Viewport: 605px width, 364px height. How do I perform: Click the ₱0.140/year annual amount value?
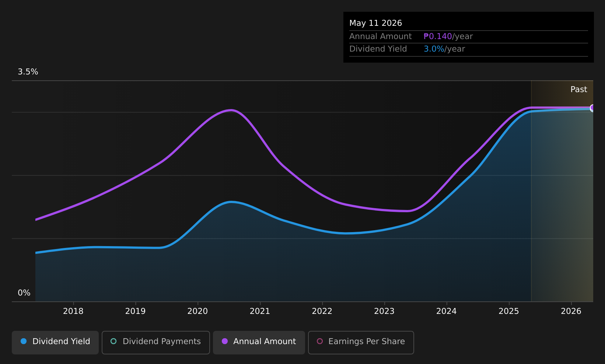tap(448, 36)
